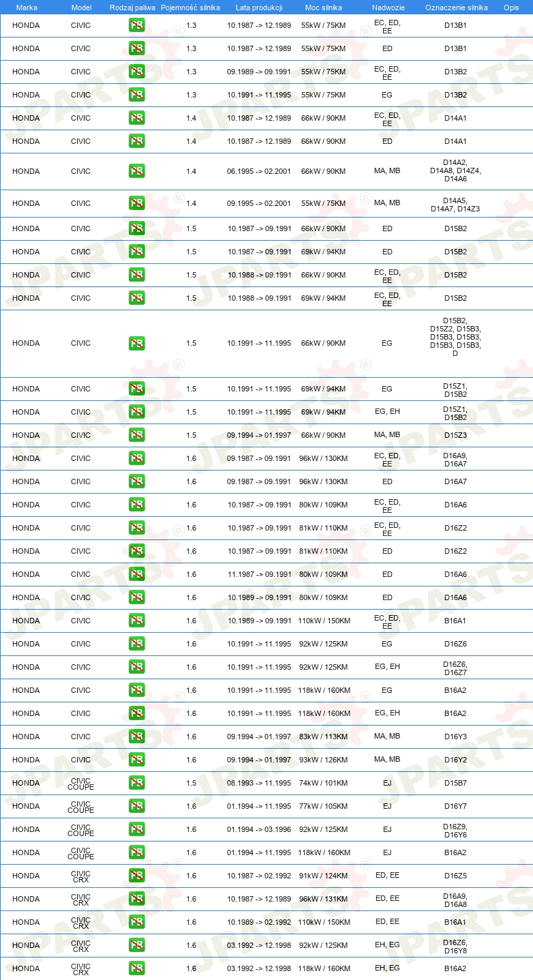Click the fuel icon in the D16Y3 row
The height and width of the screenshot is (980, 533).
coord(137,737)
